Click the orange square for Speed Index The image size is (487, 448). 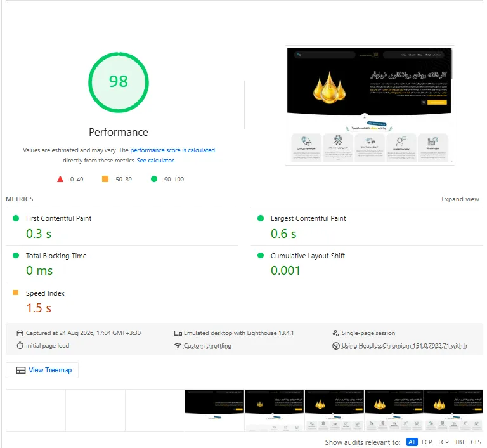15,293
